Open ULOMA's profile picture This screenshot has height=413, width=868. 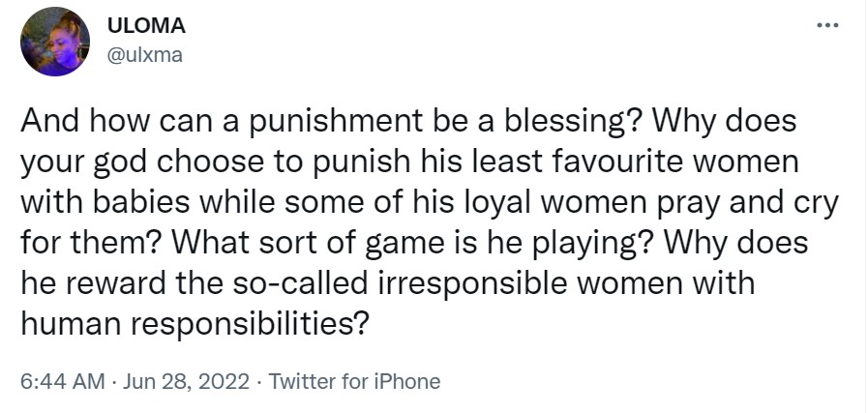55,43
